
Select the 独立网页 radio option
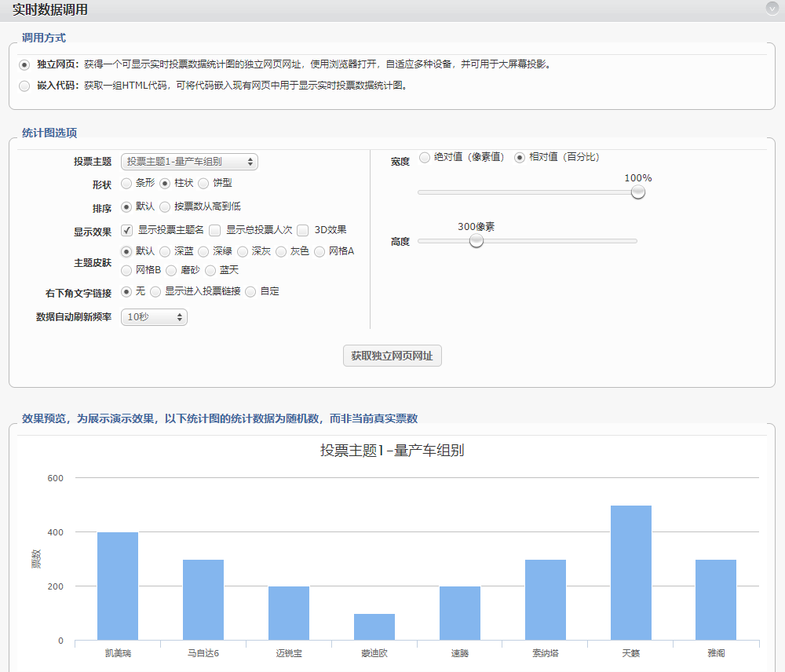click(24, 64)
